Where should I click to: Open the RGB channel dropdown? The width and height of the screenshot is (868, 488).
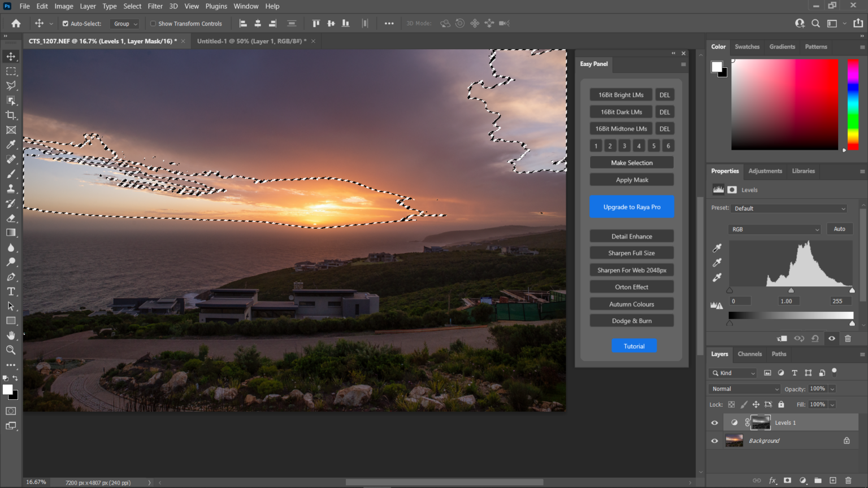pyautogui.click(x=774, y=229)
